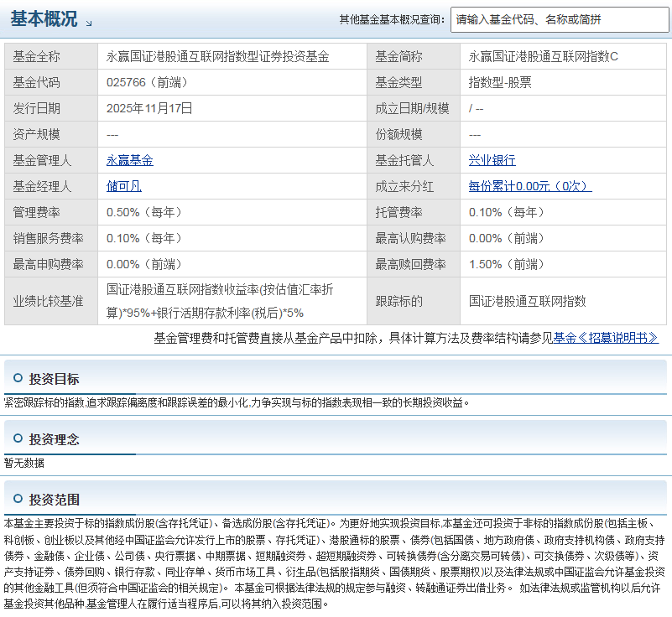Select the 暂无数据 text under 投资理念

24,463
